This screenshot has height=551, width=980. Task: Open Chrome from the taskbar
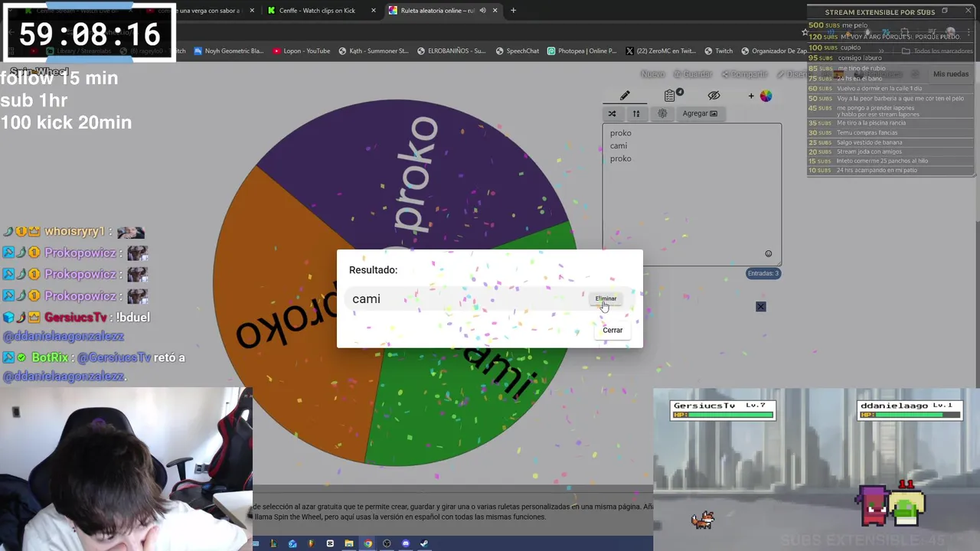point(367,543)
